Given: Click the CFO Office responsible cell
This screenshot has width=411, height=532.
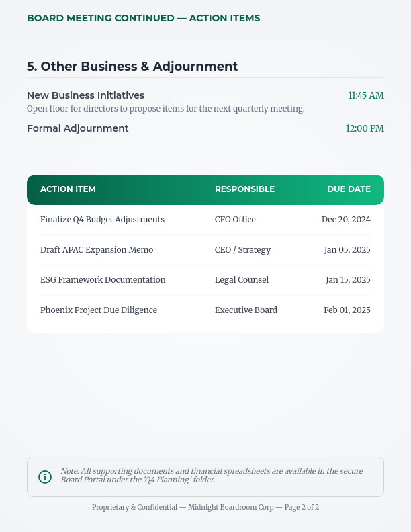Looking at the screenshot, I should [x=235, y=220].
